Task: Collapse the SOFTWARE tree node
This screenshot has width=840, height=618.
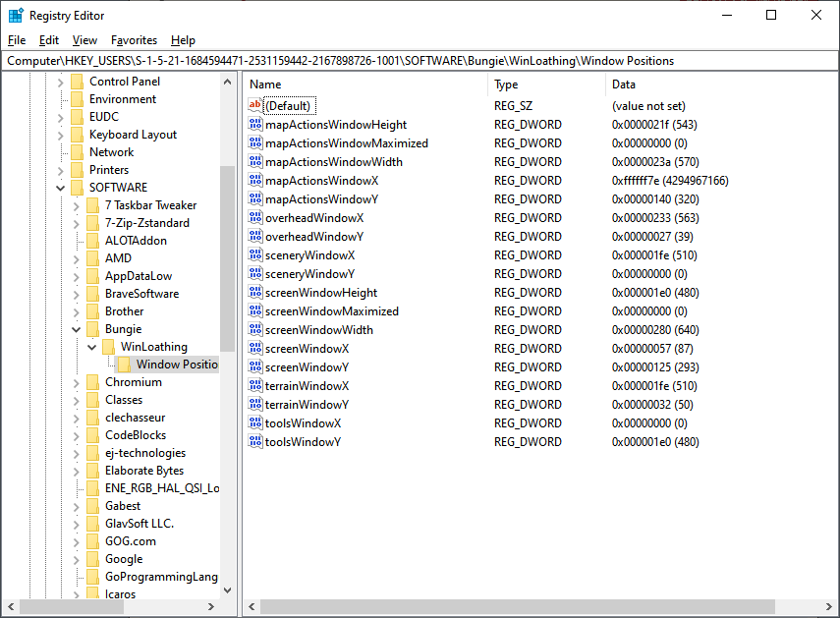Action: [61, 188]
